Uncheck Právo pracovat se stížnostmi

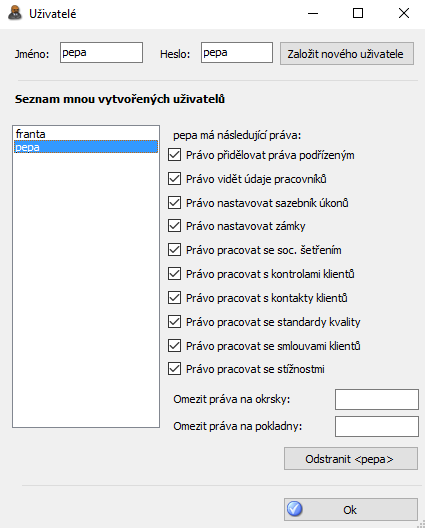174,369
